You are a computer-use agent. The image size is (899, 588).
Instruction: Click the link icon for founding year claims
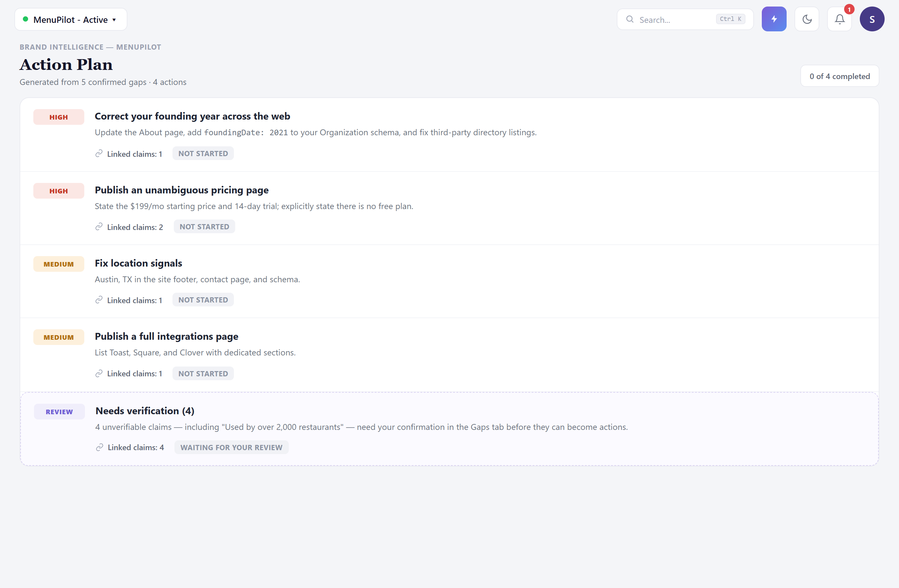[x=99, y=153]
